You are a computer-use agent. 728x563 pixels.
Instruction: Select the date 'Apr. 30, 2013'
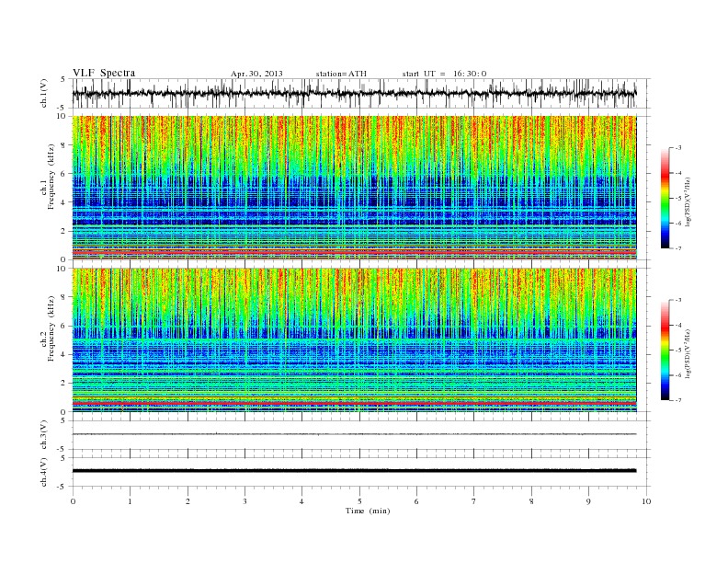[x=256, y=74]
